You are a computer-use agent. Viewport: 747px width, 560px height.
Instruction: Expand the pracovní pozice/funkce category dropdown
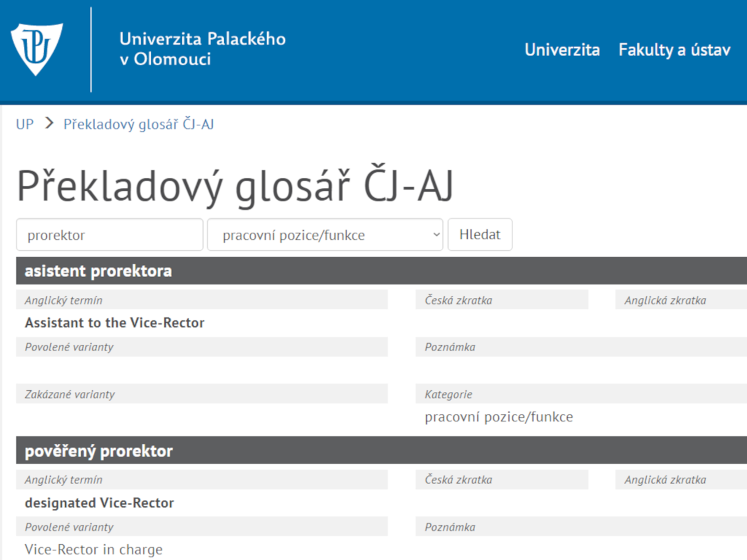(325, 235)
